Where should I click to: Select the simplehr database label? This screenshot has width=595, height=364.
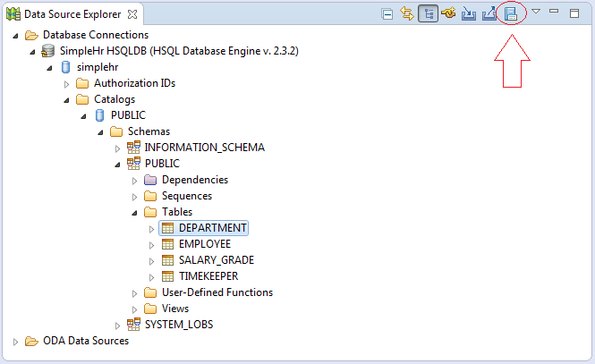pos(98,67)
